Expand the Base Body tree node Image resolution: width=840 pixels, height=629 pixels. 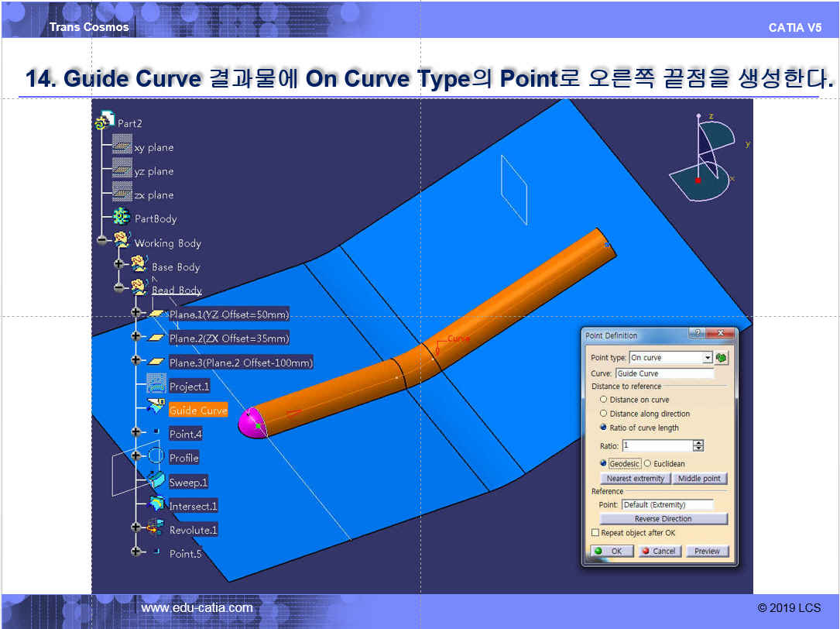119,265
